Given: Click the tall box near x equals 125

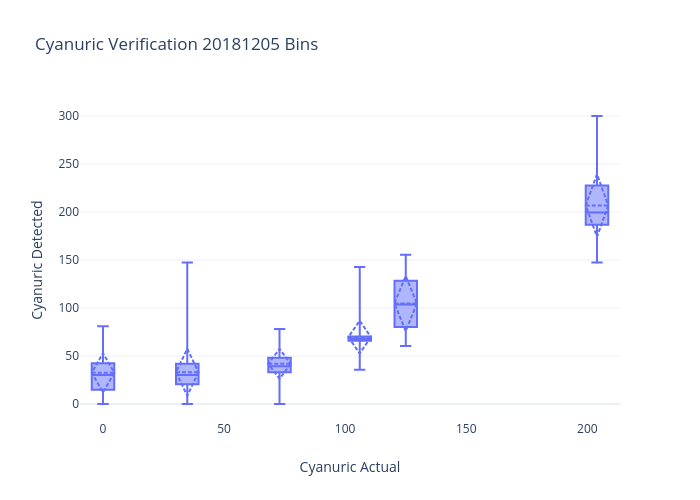Looking at the screenshot, I should pos(406,304).
